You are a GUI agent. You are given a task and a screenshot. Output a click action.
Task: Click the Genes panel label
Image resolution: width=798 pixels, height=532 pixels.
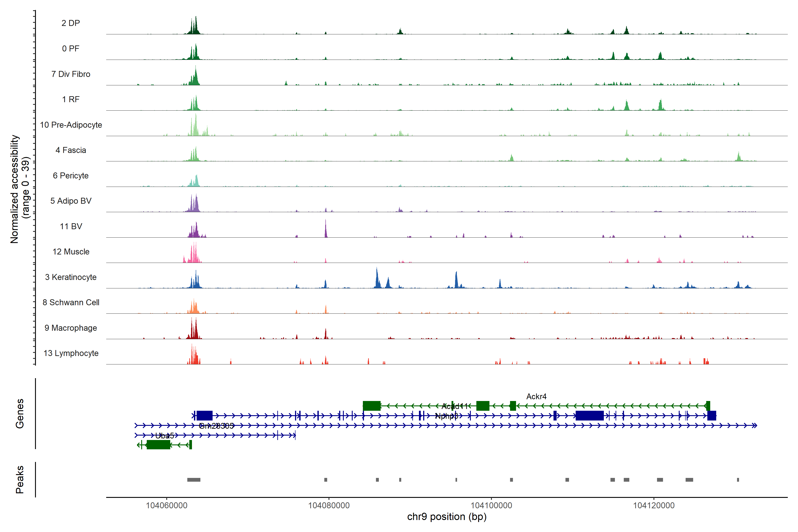(x=20, y=414)
